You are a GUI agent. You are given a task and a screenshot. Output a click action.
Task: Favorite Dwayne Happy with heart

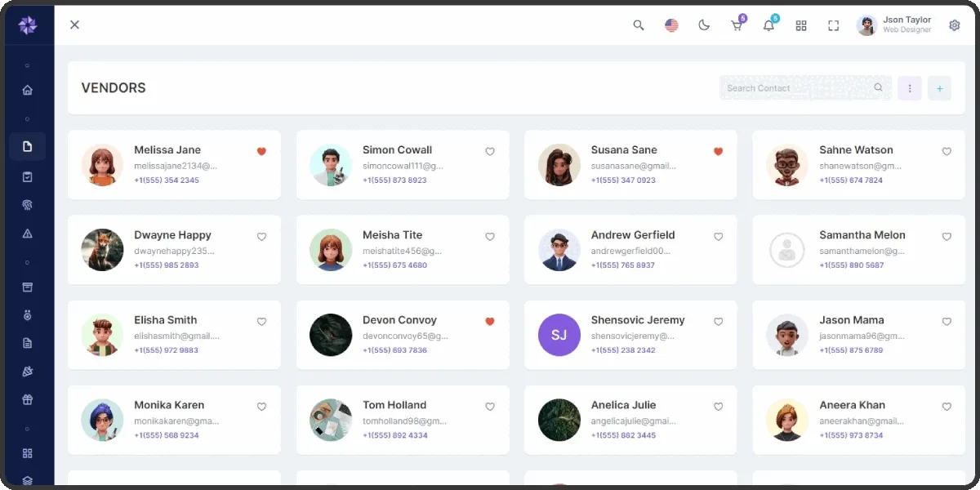(261, 237)
